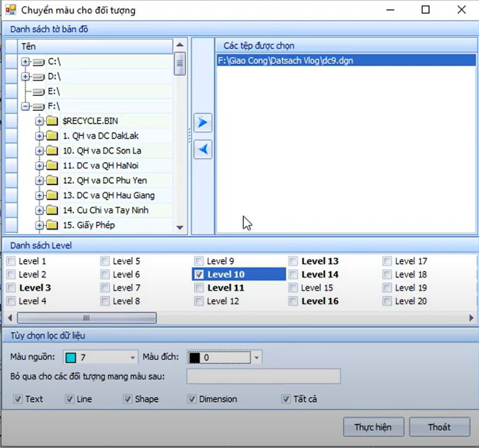Click the Thực hiện button
The width and height of the screenshot is (479, 448).
coord(373,427)
